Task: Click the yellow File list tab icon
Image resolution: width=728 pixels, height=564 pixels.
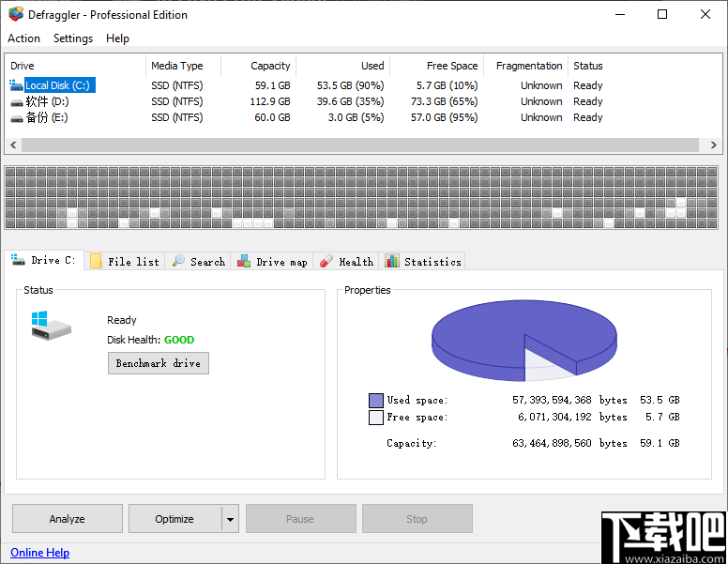Action: click(x=96, y=261)
